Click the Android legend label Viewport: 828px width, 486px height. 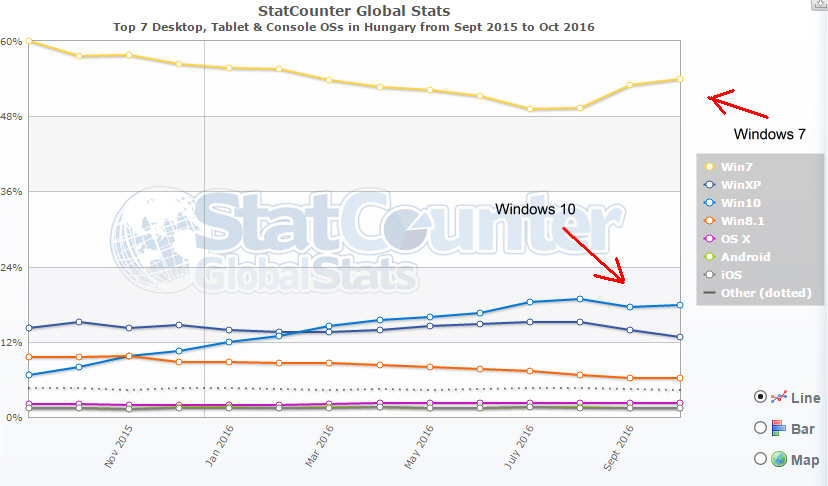click(745, 257)
